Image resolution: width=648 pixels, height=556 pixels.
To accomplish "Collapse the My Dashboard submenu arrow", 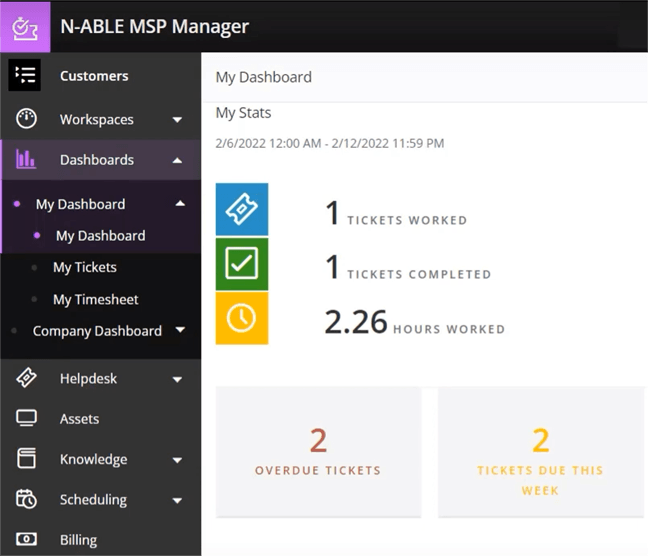I will [180, 203].
